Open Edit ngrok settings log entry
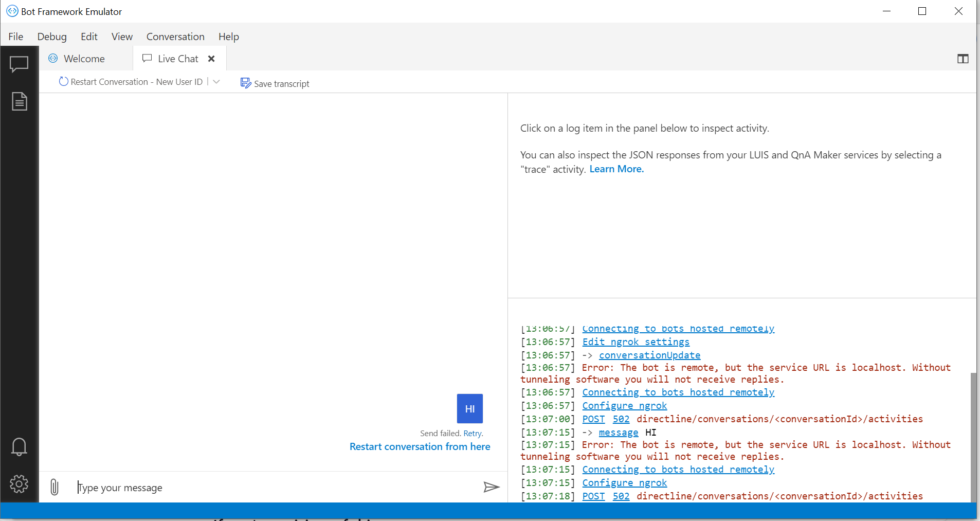The height and width of the screenshot is (521, 980). click(x=636, y=342)
